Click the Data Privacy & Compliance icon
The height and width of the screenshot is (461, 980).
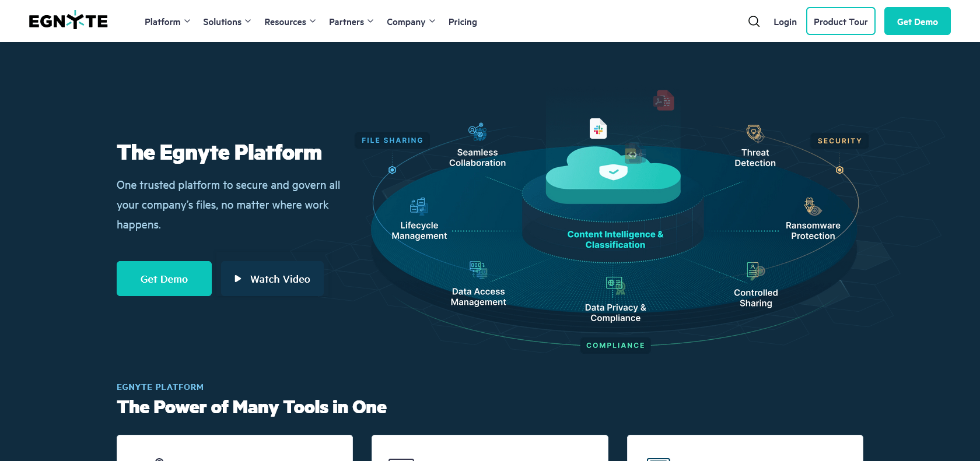pyautogui.click(x=615, y=286)
